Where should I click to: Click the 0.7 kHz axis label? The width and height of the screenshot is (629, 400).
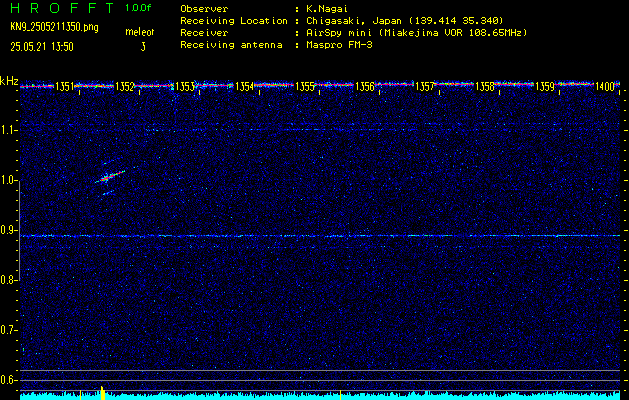tap(9, 330)
